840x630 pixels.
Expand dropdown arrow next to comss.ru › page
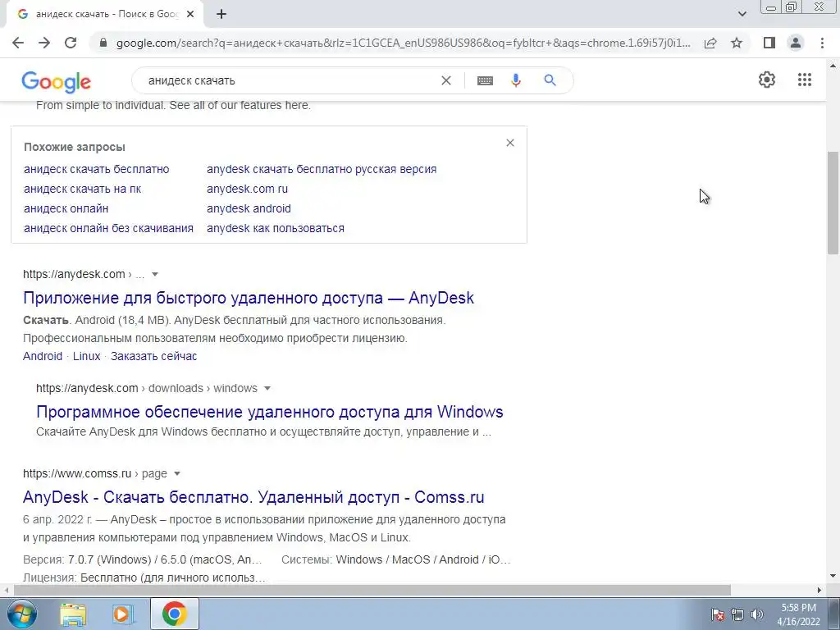point(177,473)
